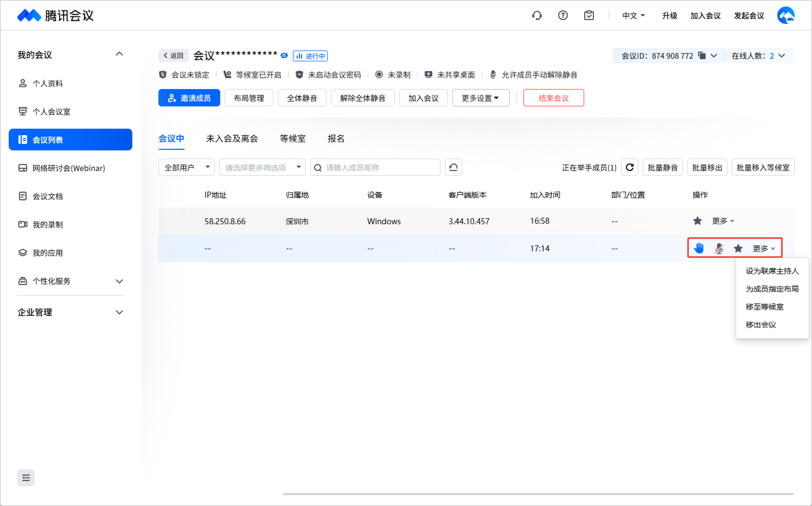Screen dimensions: 812x506
Task: Click the muted microphone icon in 17:14 row
Action: pyautogui.click(x=719, y=248)
